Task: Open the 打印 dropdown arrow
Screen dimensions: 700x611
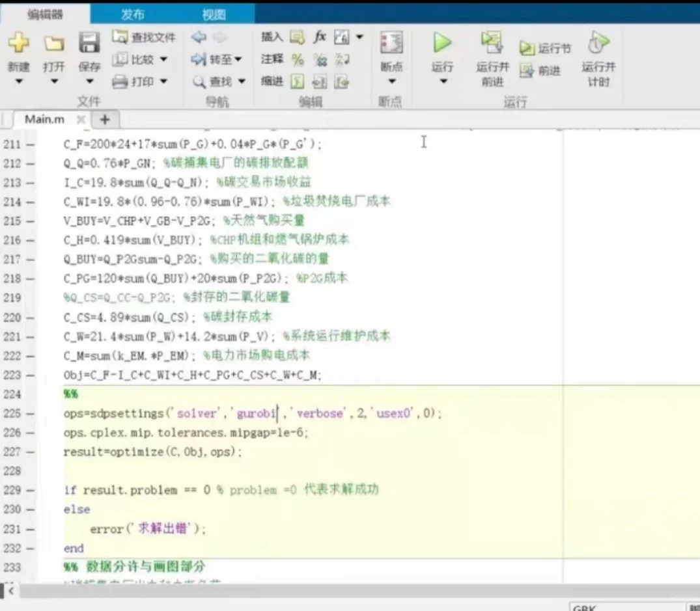Action: click(164, 81)
